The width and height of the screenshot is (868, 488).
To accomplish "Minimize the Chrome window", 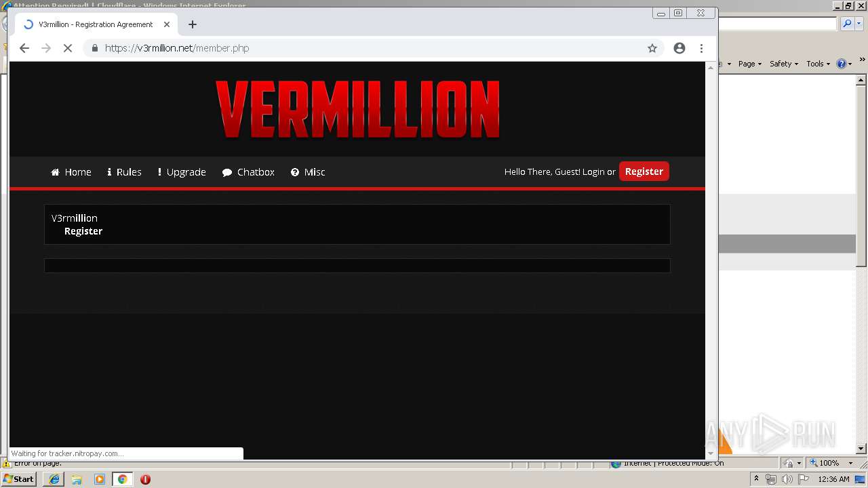I will [x=661, y=13].
